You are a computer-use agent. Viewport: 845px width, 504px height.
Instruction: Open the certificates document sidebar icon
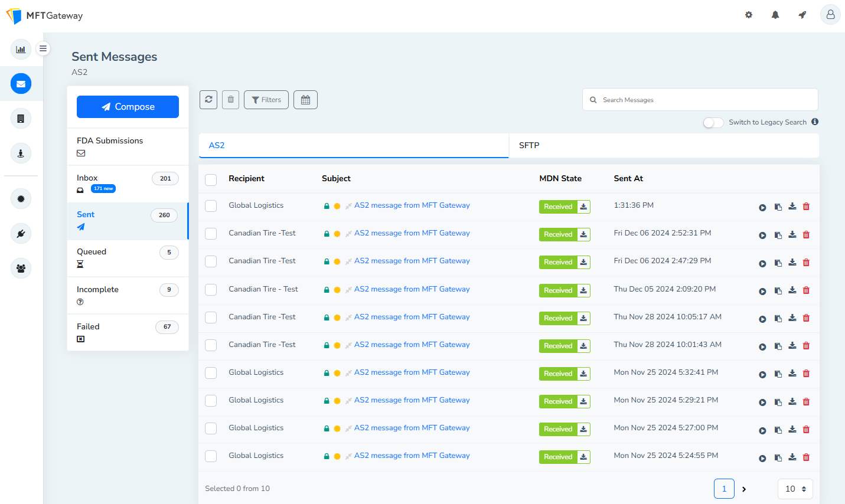(21, 119)
